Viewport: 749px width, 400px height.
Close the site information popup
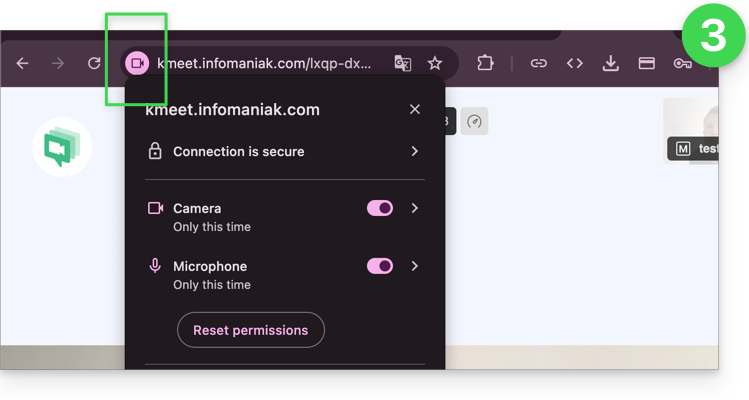point(415,109)
